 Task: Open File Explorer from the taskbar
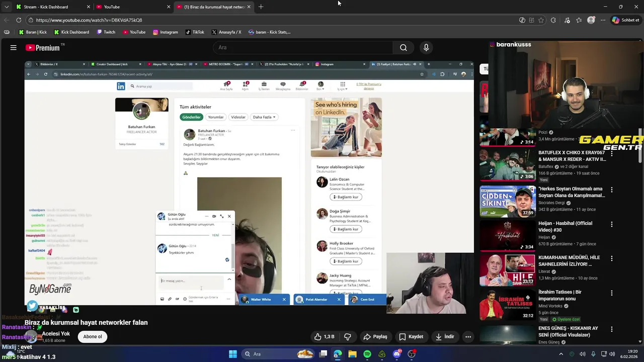click(x=352, y=354)
